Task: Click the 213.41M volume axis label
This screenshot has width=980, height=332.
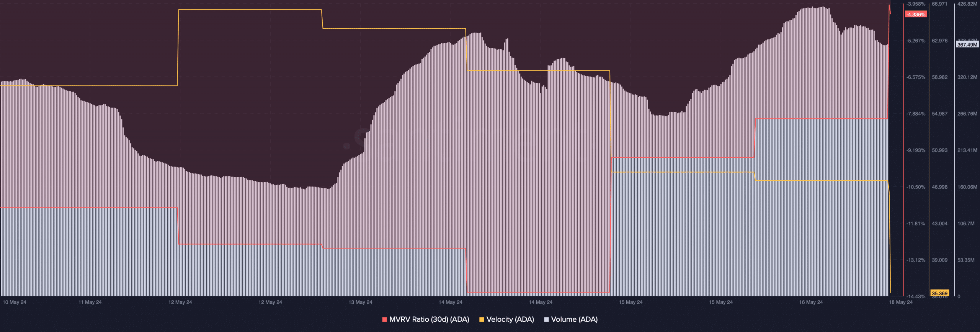Action: [x=967, y=150]
